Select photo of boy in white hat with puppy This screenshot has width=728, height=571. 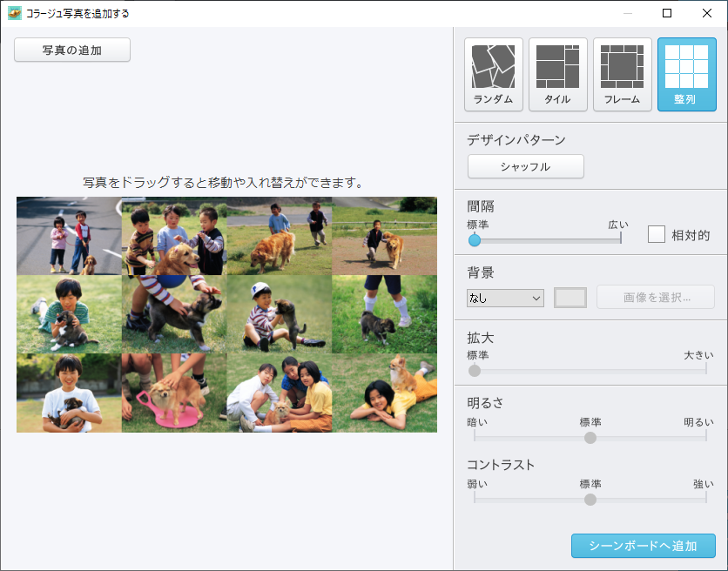(279, 314)
